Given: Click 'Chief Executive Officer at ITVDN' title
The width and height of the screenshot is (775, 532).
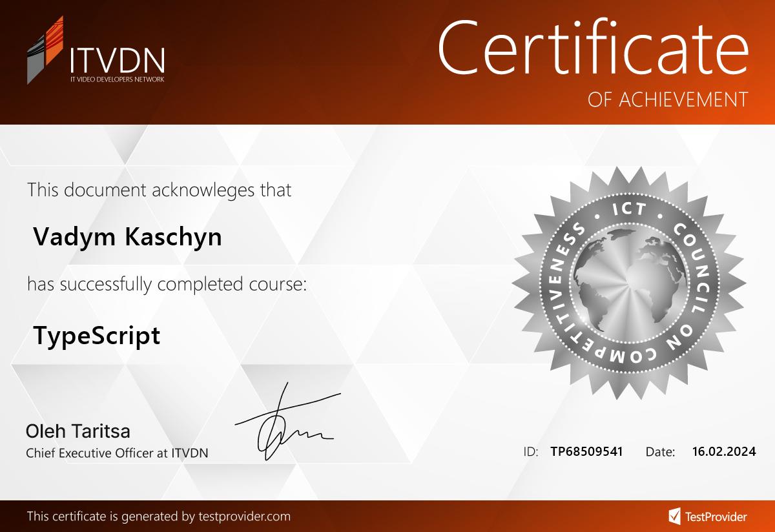Looking at the screenshot, I should (x=117, y=453).
